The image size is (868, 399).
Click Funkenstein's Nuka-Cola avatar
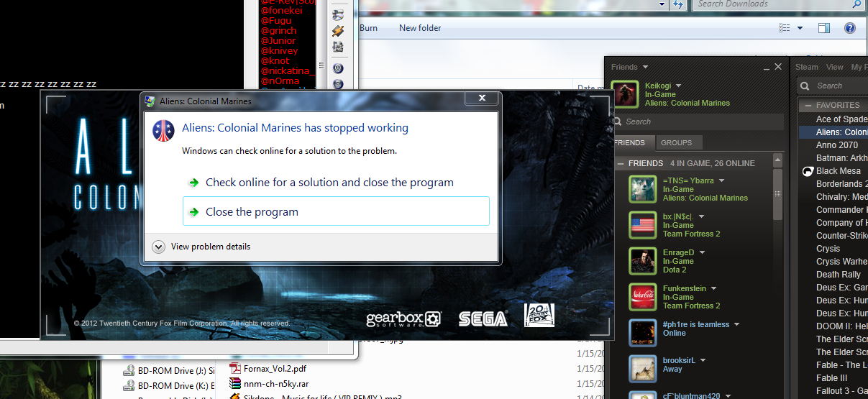pos(642,297)
